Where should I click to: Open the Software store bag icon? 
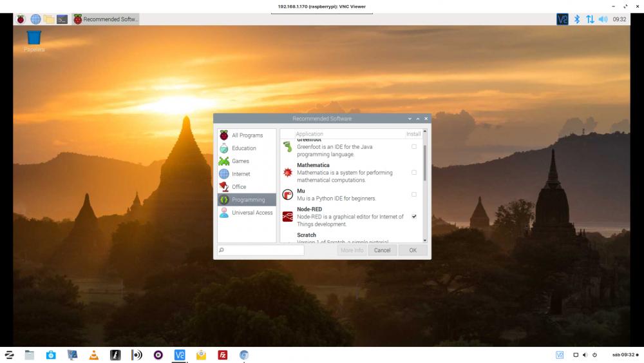(x=51, y=355)
